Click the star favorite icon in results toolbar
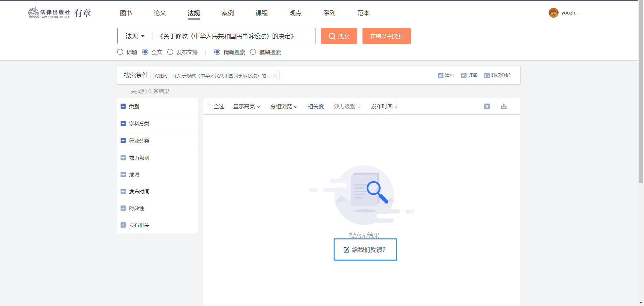 pyautogui.click(x=487, y=106)
